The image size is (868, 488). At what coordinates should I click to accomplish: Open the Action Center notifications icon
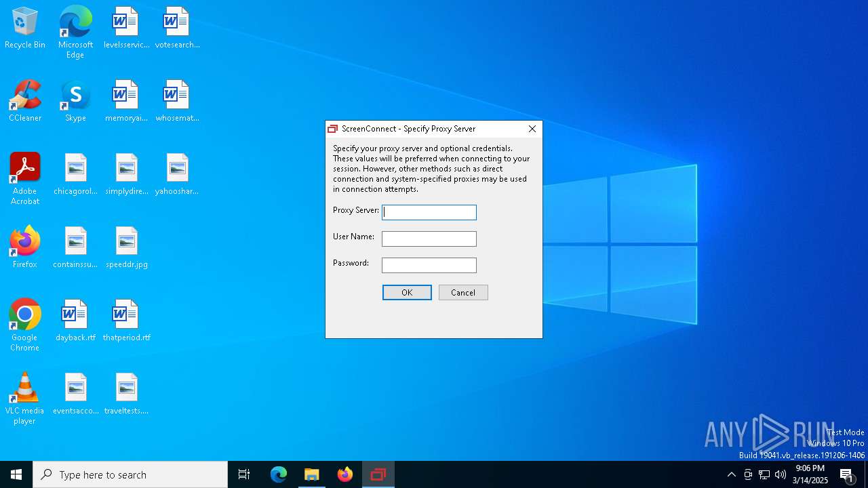[x=847, y=474]
